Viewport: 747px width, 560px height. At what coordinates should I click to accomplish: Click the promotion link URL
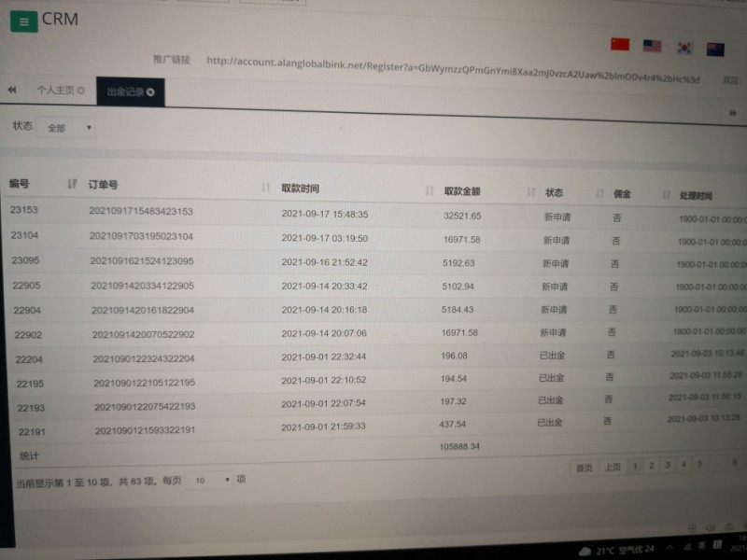tap(453, 70)
